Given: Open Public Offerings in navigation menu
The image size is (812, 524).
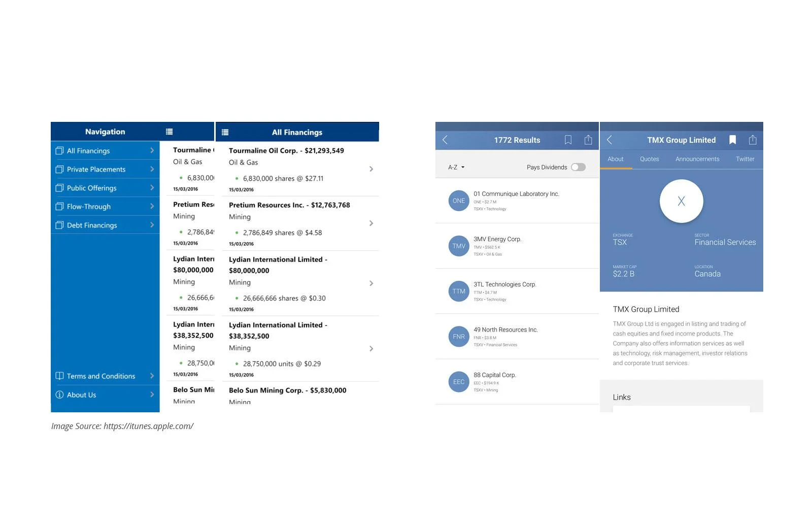Looking at the screenshot, I should click(x=105, y=188).
